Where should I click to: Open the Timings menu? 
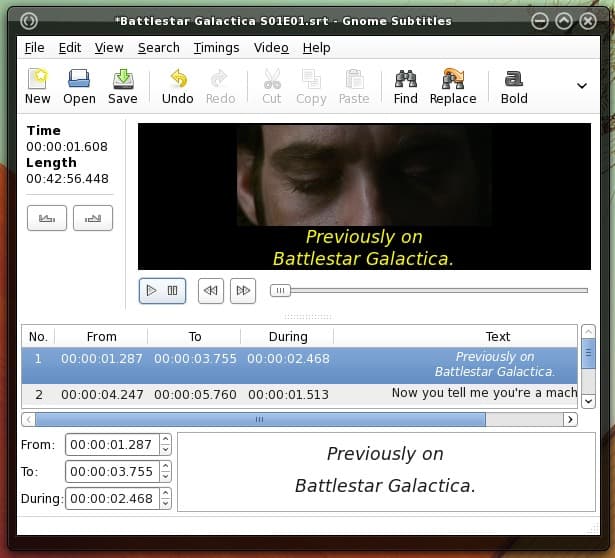tap(216, 48)
